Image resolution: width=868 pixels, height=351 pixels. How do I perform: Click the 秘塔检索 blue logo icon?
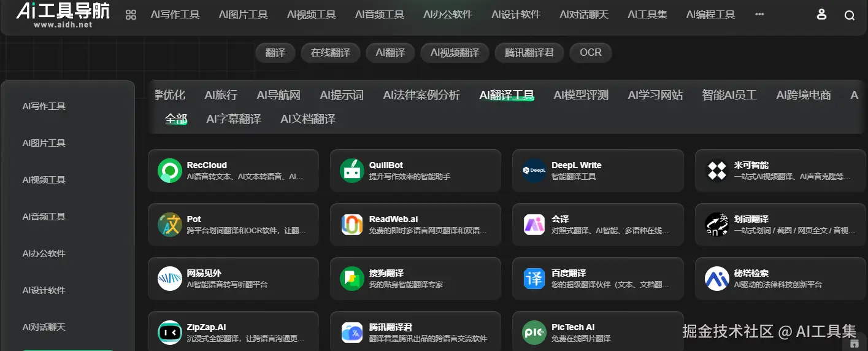click(x=717, y=279)
